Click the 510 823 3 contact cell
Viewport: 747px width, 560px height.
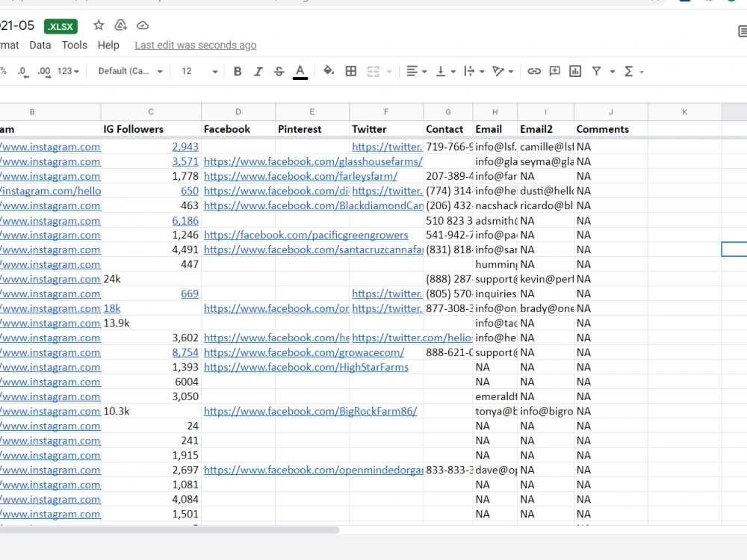tap(447, 220)
